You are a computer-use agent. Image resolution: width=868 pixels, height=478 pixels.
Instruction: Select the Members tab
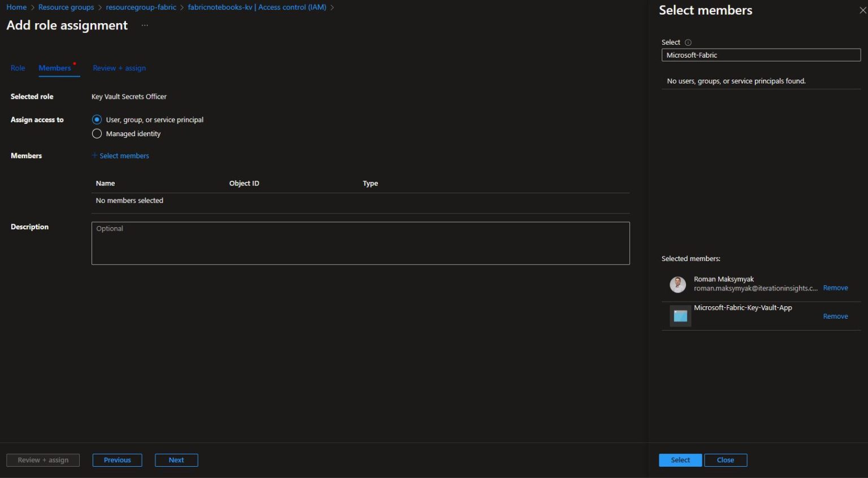pyautogui.click(x=54, y=68)
